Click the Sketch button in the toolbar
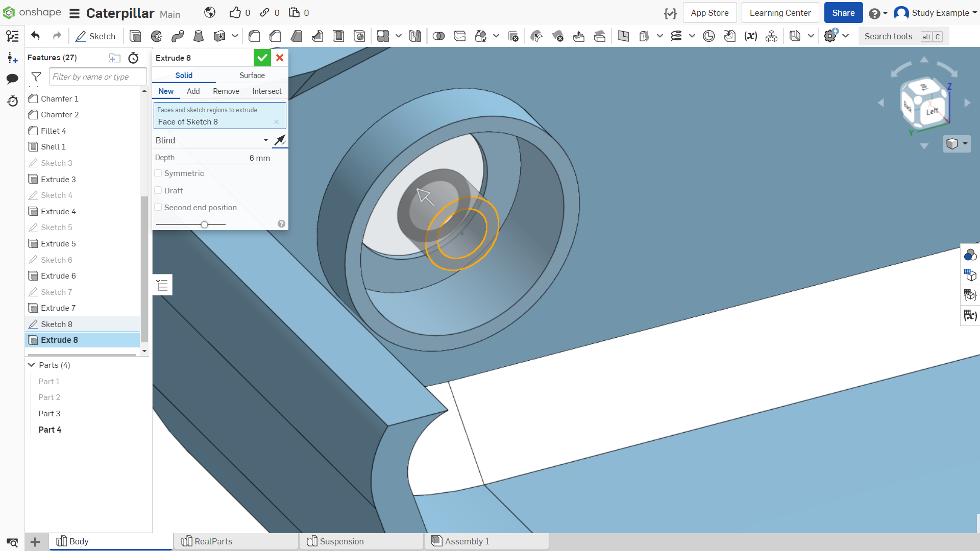The height and width of the screenshot is (551, 980). pos(95,36)
